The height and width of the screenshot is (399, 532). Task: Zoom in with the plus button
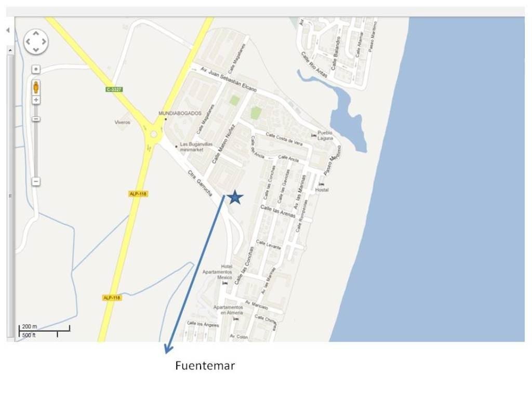coord(36,100)
